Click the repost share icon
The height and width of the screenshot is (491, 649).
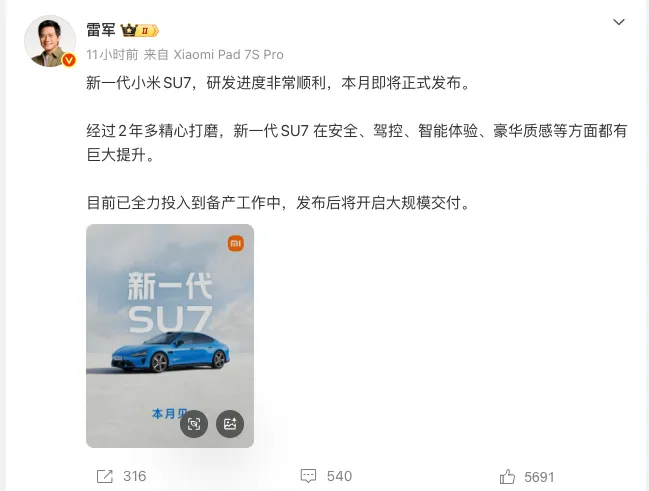104,476
